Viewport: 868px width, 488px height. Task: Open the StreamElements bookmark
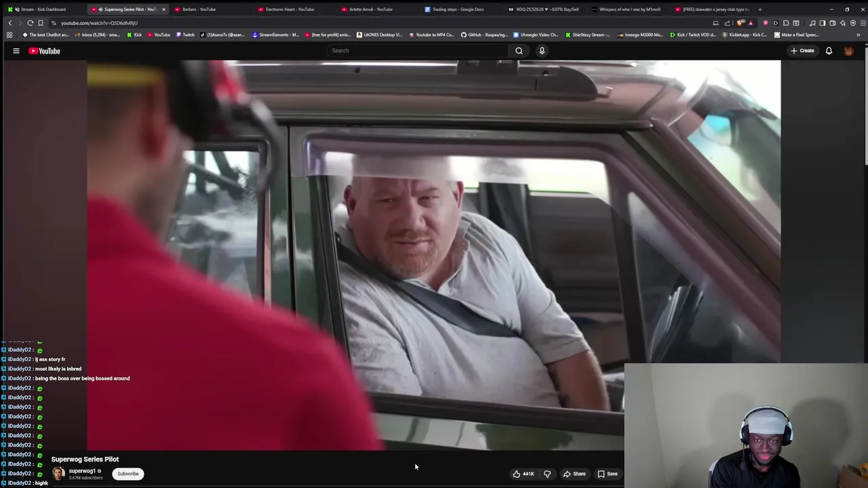[x=275, y=35]
